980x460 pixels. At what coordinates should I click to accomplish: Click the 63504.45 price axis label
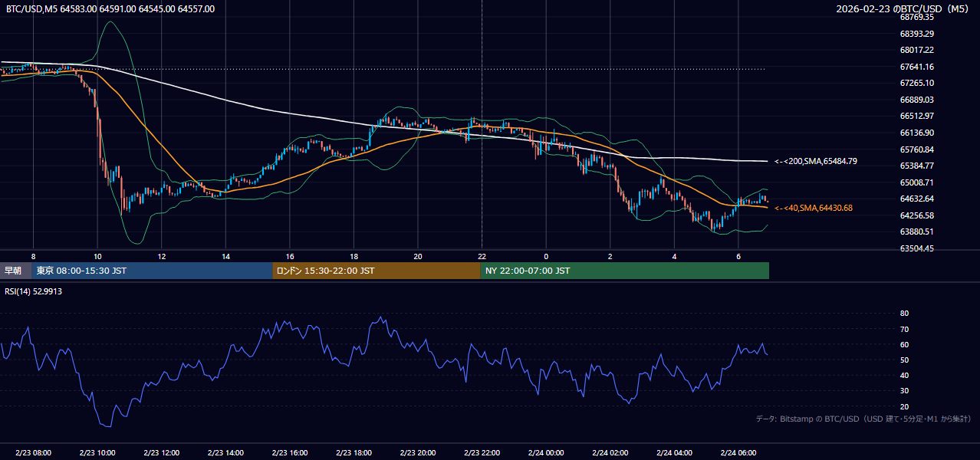click(917, 248)
